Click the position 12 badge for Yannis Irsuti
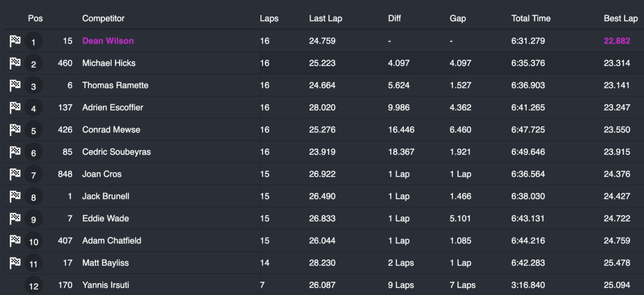This screenshot has height=295, width=644. click(33, 286)
